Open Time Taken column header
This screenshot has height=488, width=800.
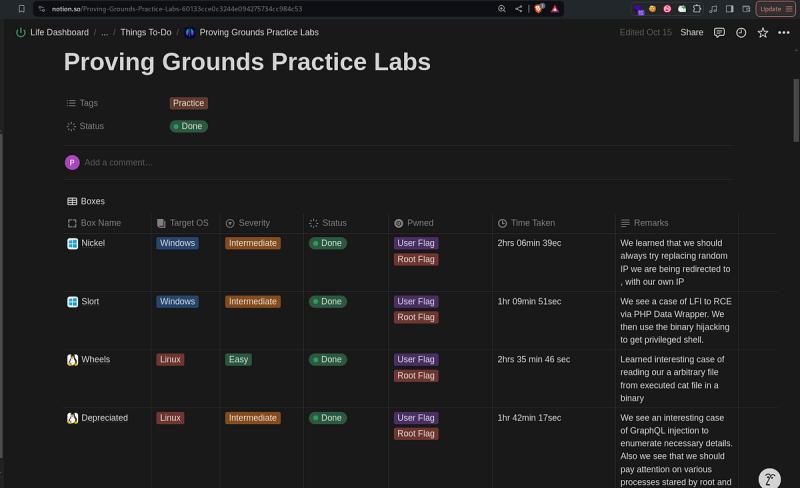tap(527, 223)
